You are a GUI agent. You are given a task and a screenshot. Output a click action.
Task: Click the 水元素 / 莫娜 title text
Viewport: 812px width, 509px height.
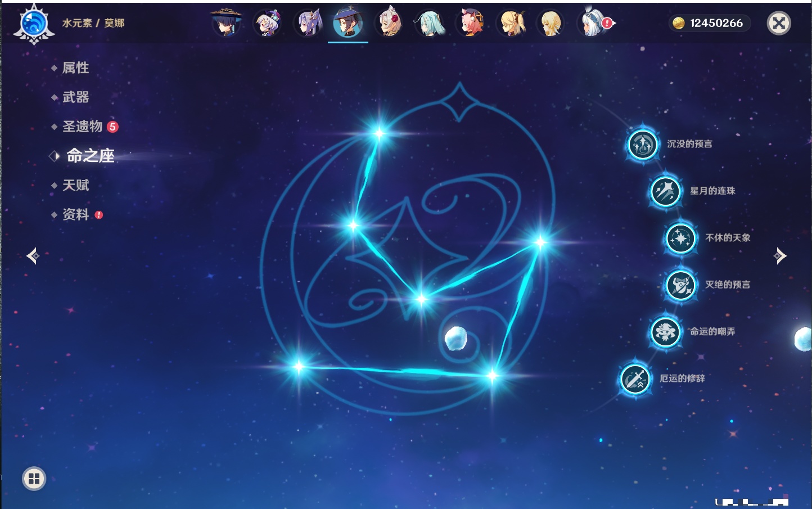(93, 23)
